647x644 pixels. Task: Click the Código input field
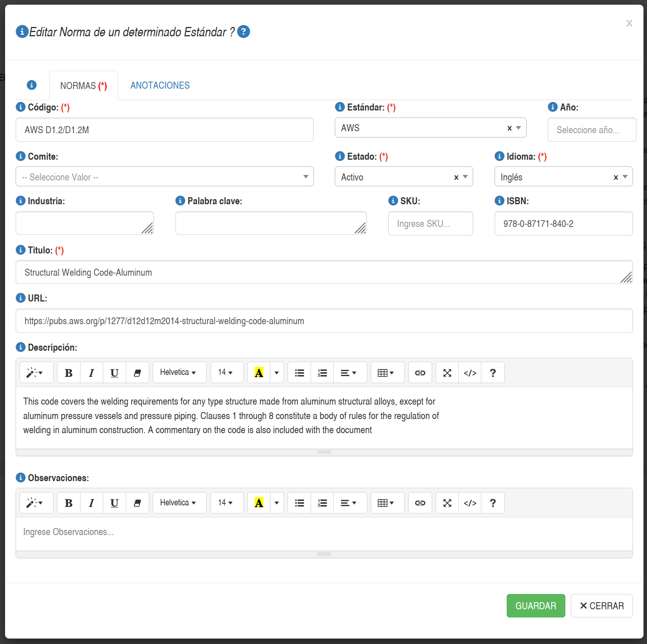[164, 130]
